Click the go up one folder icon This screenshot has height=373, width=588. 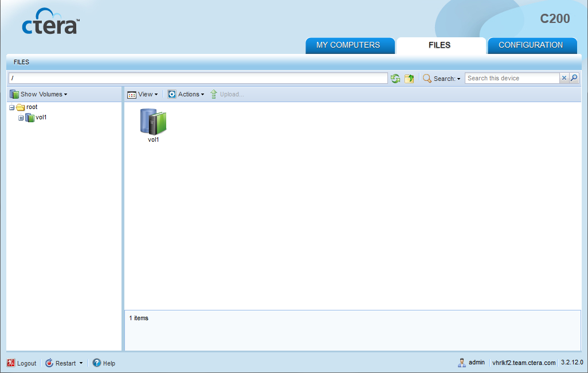tap(409, 78)
